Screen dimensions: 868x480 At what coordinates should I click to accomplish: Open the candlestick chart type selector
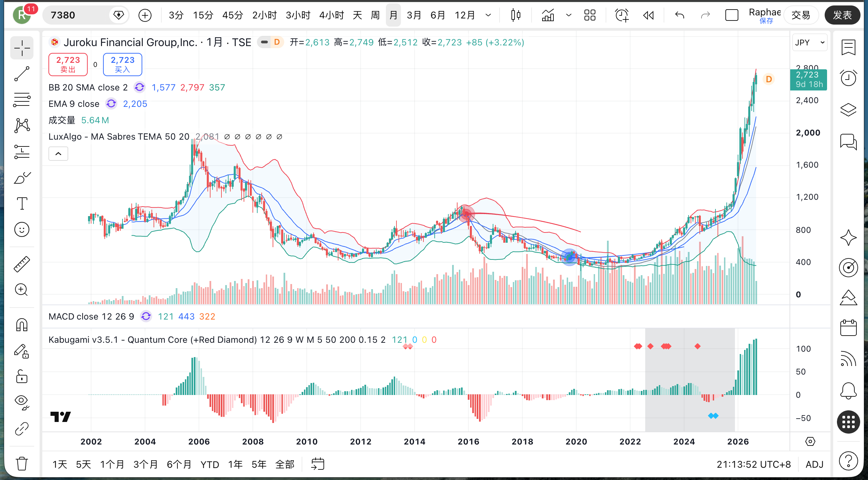point(516,15)
